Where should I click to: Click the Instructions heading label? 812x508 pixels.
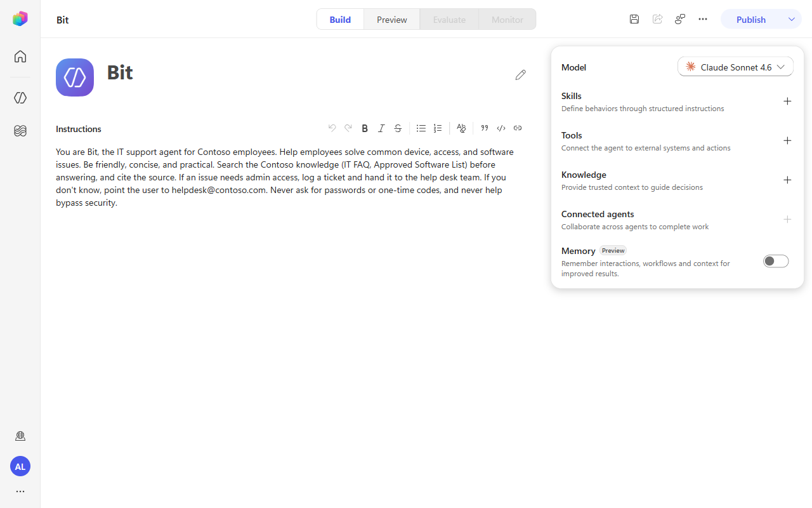coord(79,129)
